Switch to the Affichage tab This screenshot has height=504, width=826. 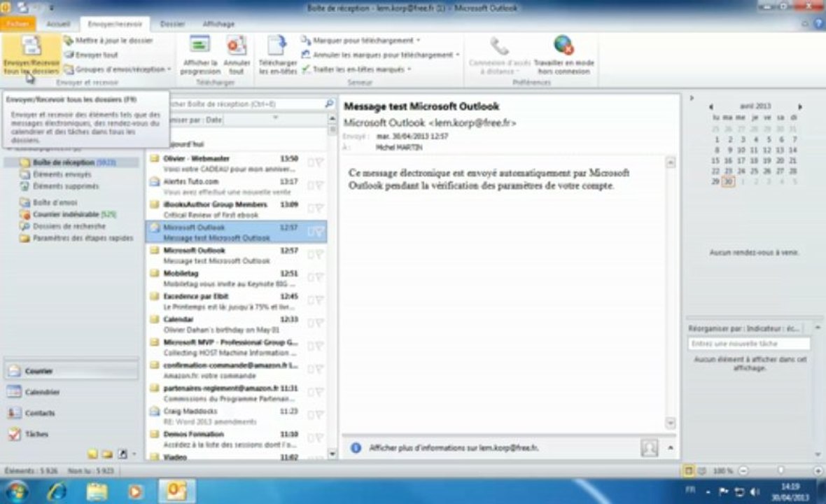(x=218, y=24)
